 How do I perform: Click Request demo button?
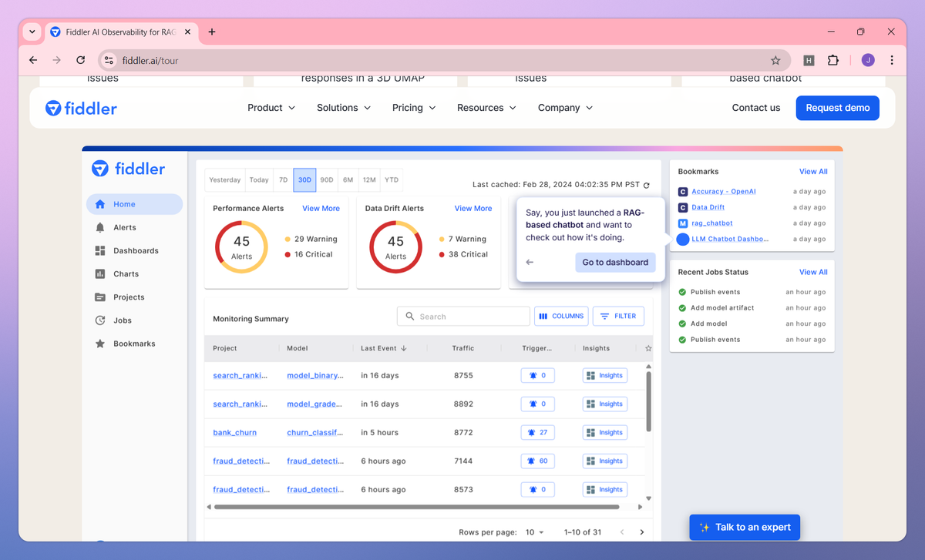pos(837,108)
